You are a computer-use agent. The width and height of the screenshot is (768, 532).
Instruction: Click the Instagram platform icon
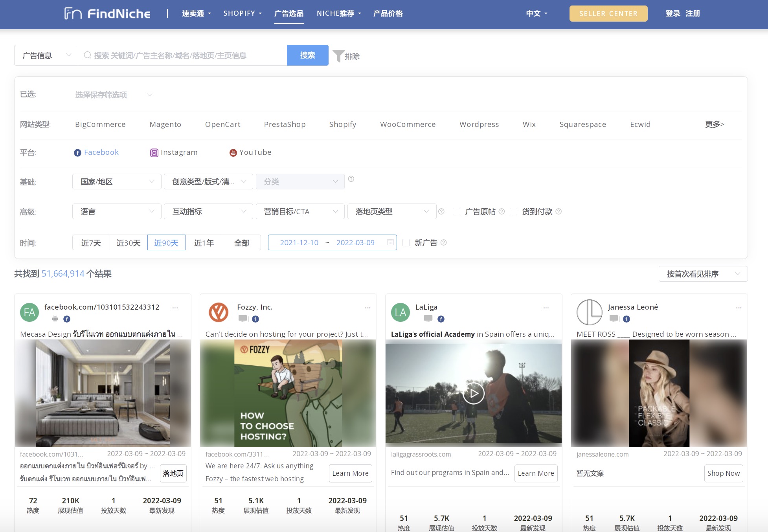coord(154,153)
